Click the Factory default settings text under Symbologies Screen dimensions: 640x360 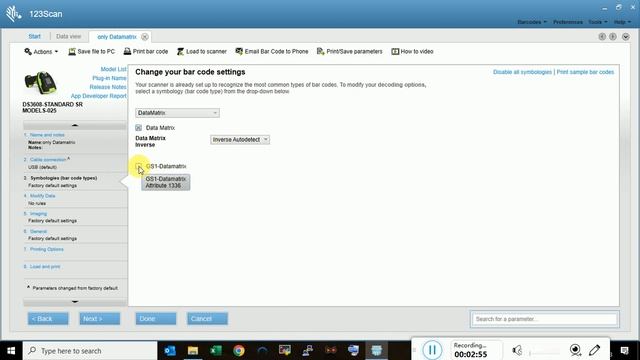[53, 186]
